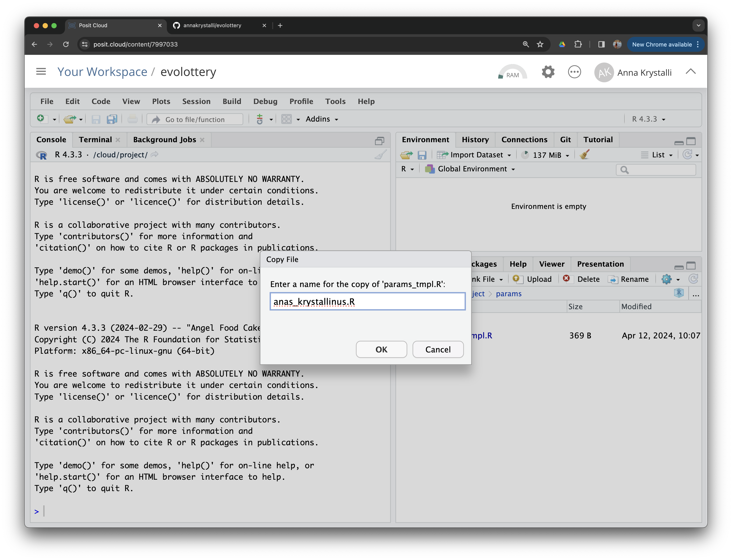Bookmark this page with the star icon
Viewport: 732px width, 560px height.
tap(540, 44)
